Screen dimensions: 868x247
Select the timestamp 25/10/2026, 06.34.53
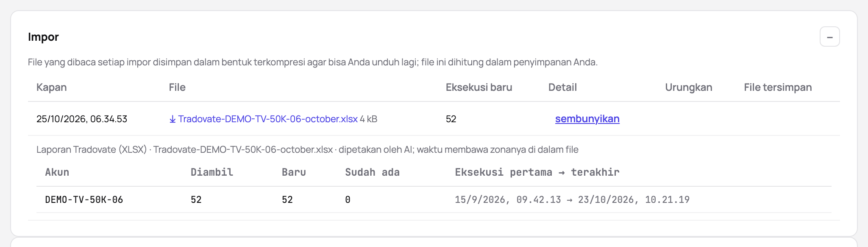82,119
